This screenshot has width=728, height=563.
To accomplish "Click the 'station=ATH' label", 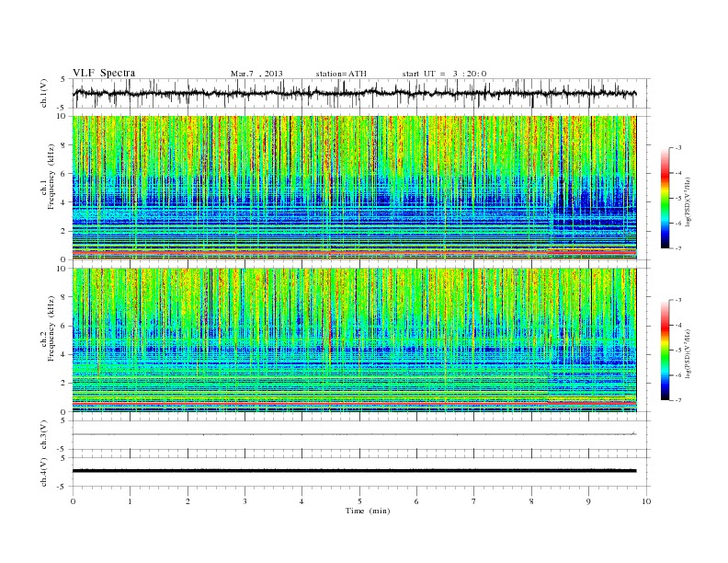I will [x=341, y=74].
